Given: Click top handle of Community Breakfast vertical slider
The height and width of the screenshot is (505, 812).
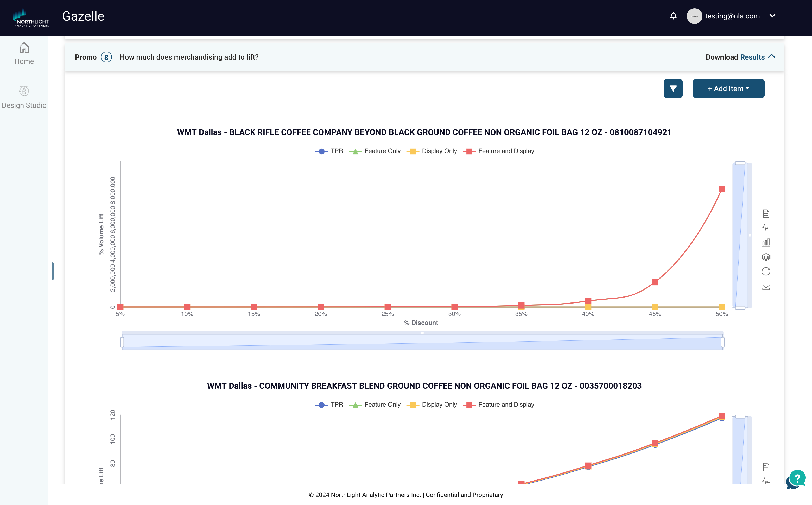Looking at the screenshot, I should tap(740, 416).
